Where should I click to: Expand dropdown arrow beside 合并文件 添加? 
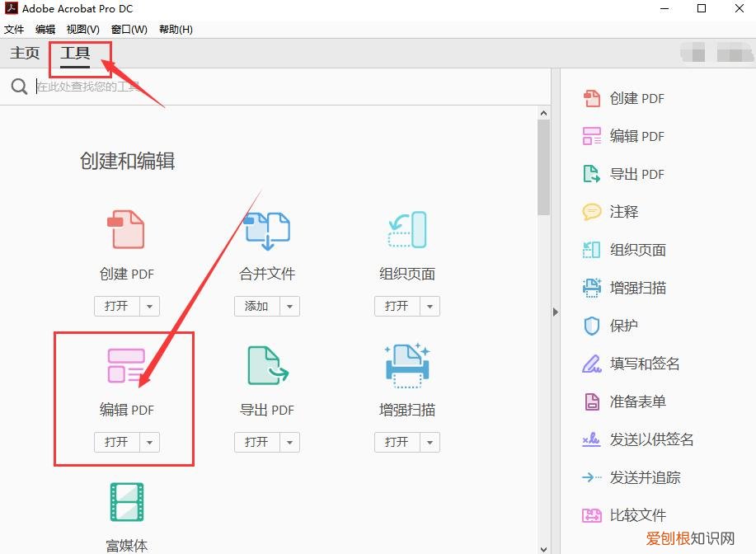289,306
